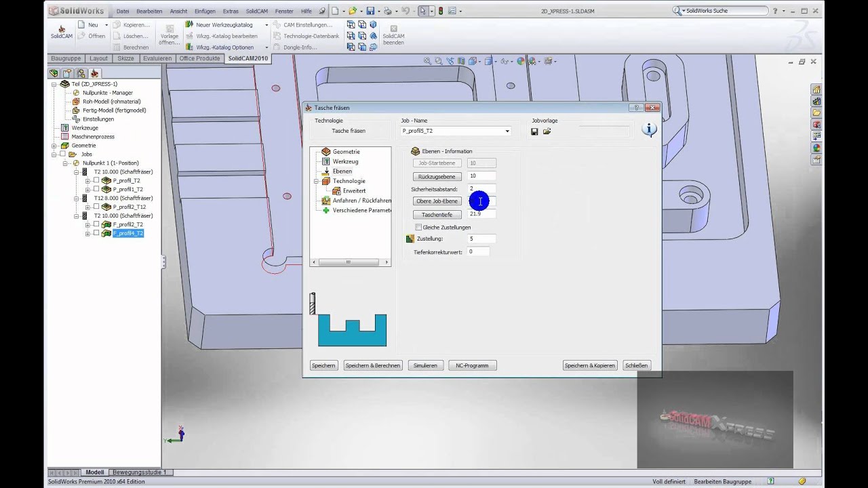Open the Neu dropdown arrow in ribbon
Image resolution: width=868 pixels, height=488 pixels.
tap(106, 25)
